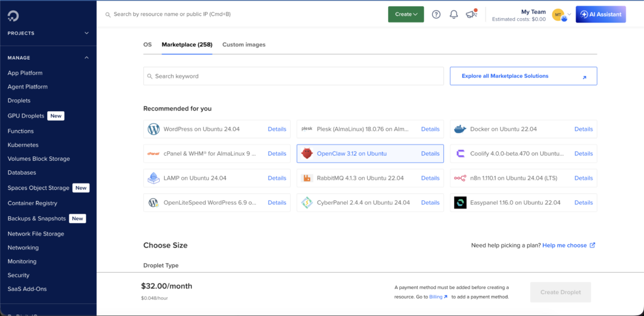The image size is (644, 316).
Task: Click the RabbitMQ orange icon
Action: coord(307,178)
